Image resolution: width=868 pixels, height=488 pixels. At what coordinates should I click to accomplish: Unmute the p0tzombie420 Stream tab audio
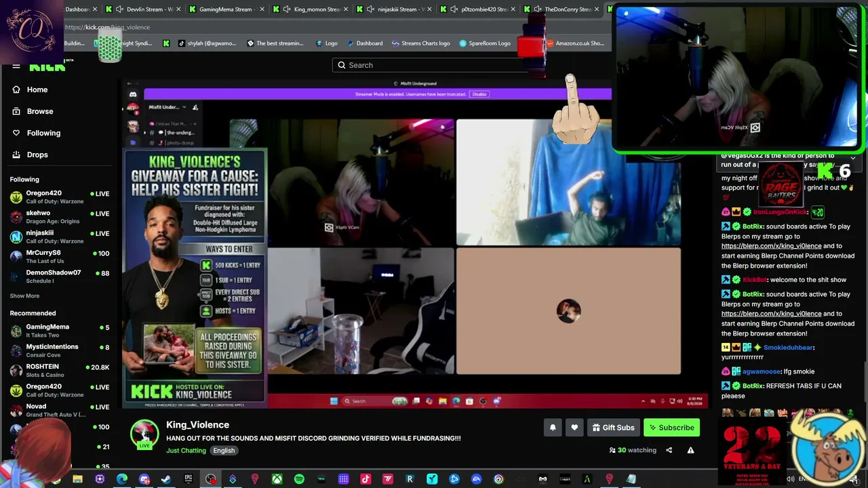coord(454,9)
